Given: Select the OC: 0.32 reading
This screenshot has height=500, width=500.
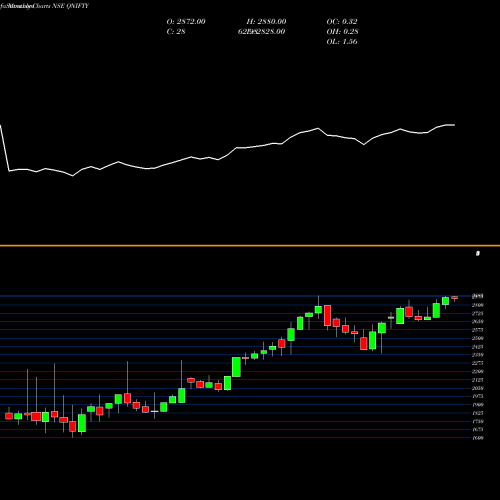Looking at the screenshot, I should tap(342, 22).
